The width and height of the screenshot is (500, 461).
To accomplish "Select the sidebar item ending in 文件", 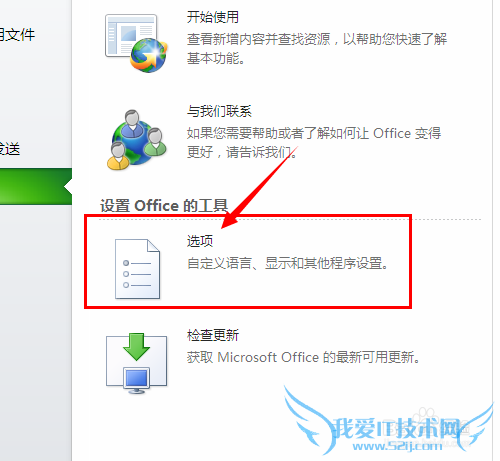I will [x=18, y=35].
